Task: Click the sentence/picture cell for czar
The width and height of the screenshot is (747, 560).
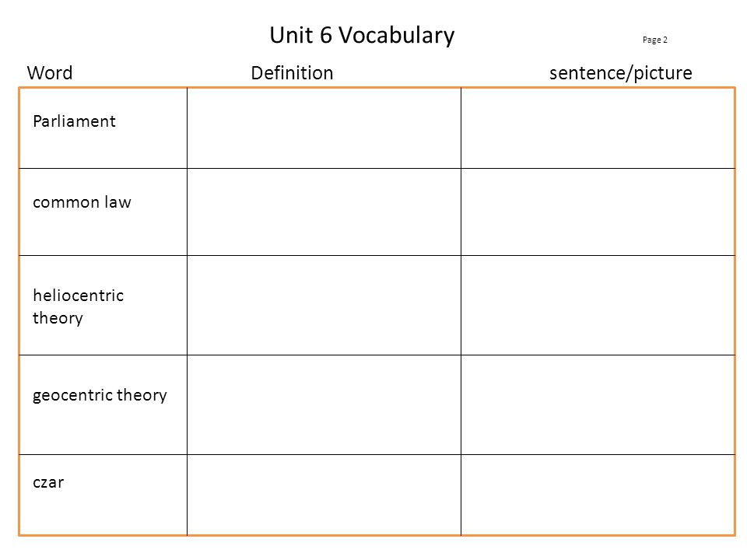Action: coord(598,495)
